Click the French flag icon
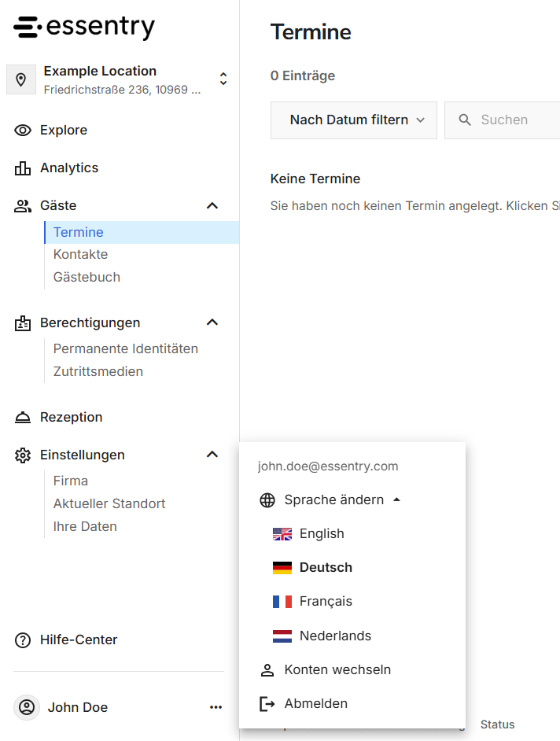Image resolution: width=560 pixels, height=741 pixels. point(282,602)
